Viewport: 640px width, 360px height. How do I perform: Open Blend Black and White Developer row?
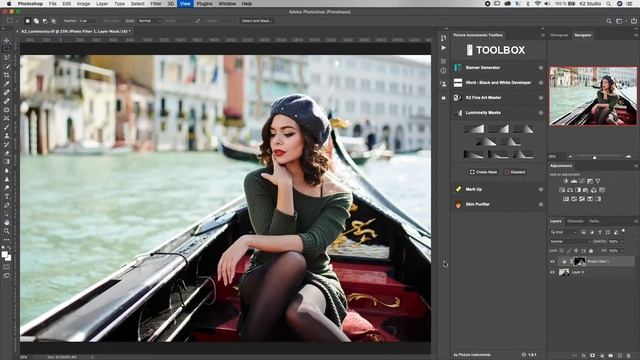tap(498, 83)
